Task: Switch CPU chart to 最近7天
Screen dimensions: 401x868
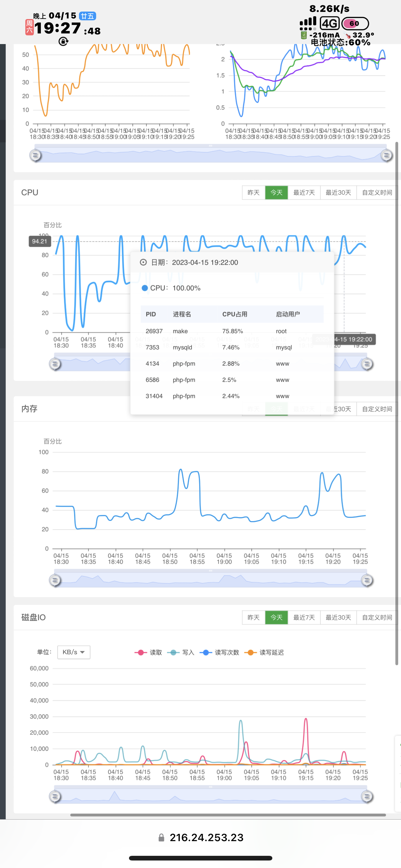Action: (x=304, y=192)
